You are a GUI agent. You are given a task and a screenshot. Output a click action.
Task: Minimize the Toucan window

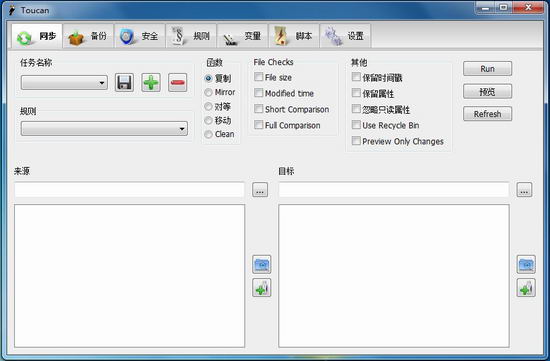(x=485, y=7)
